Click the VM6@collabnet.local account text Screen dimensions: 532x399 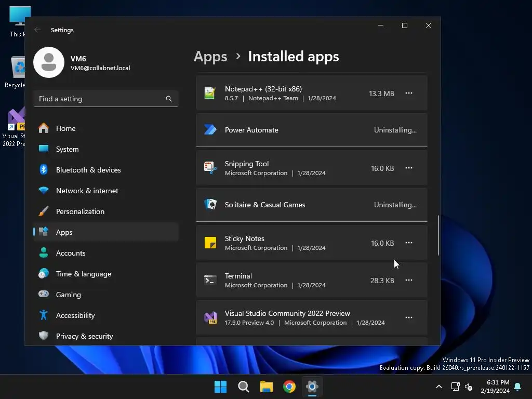coord(100,68)
